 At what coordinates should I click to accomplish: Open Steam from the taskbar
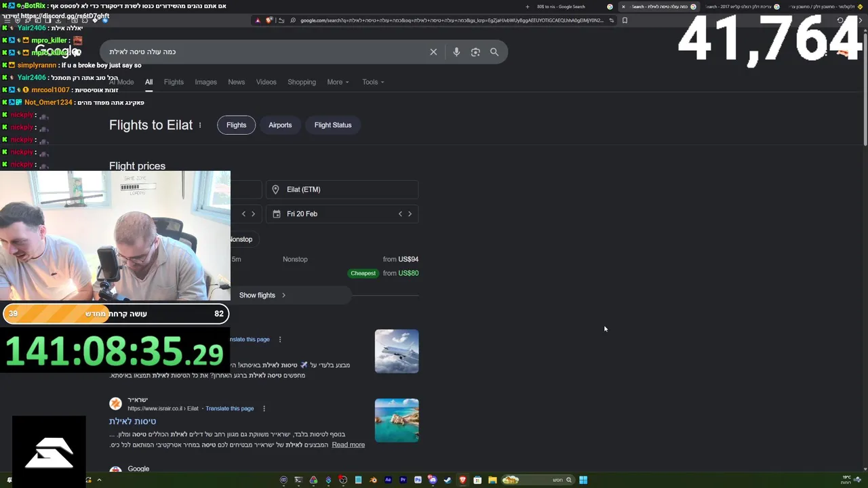pos(448,480)
